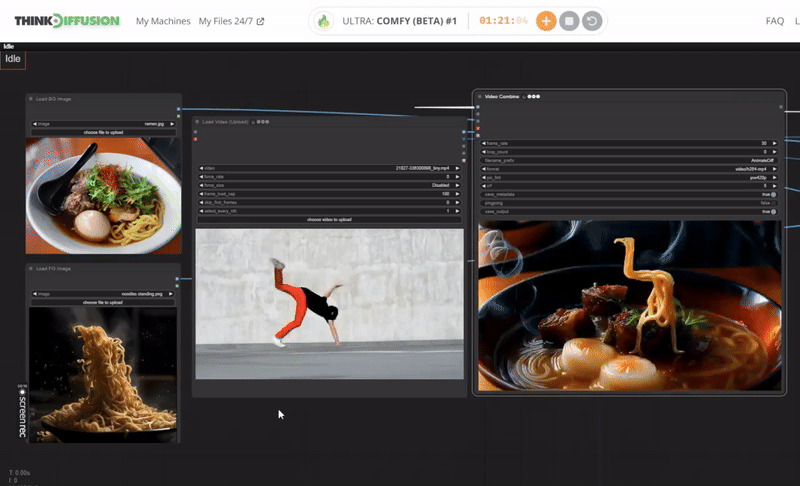Toggle the save_output switch
This screenshot has width=800, height=486.
[772, 212]
